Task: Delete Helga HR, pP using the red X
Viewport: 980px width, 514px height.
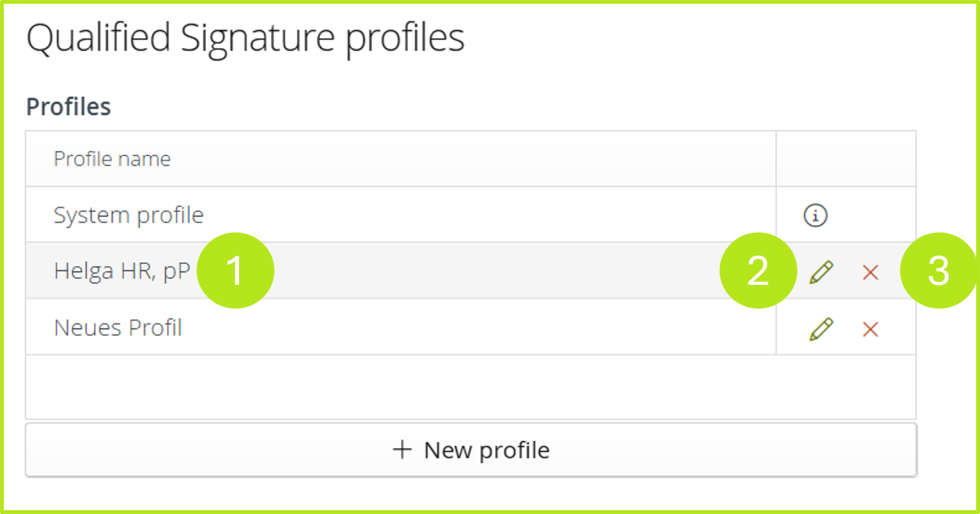Action: click(x=871, y=272)
